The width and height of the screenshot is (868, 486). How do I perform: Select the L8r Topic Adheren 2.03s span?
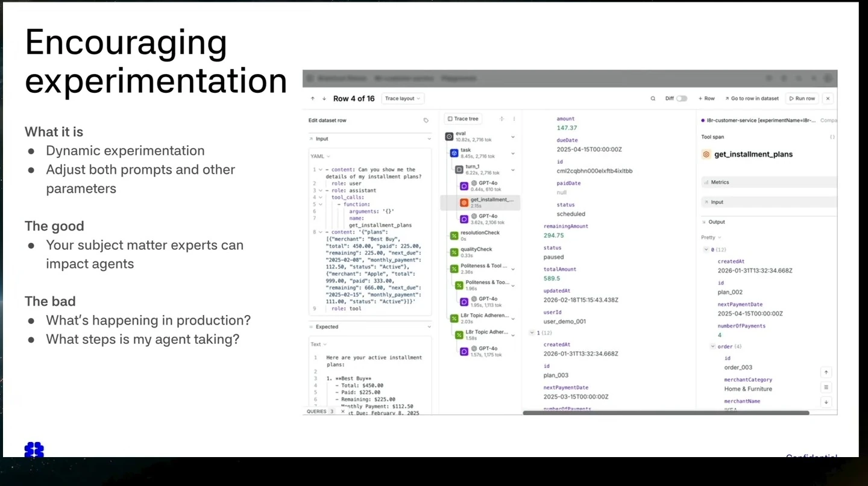click(x=483, y=319)
